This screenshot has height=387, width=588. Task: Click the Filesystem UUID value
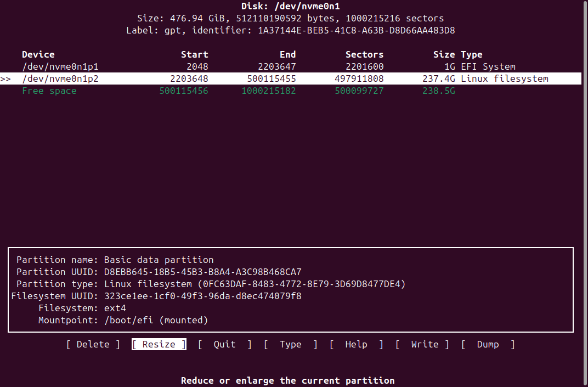click(x=202, y=296)
